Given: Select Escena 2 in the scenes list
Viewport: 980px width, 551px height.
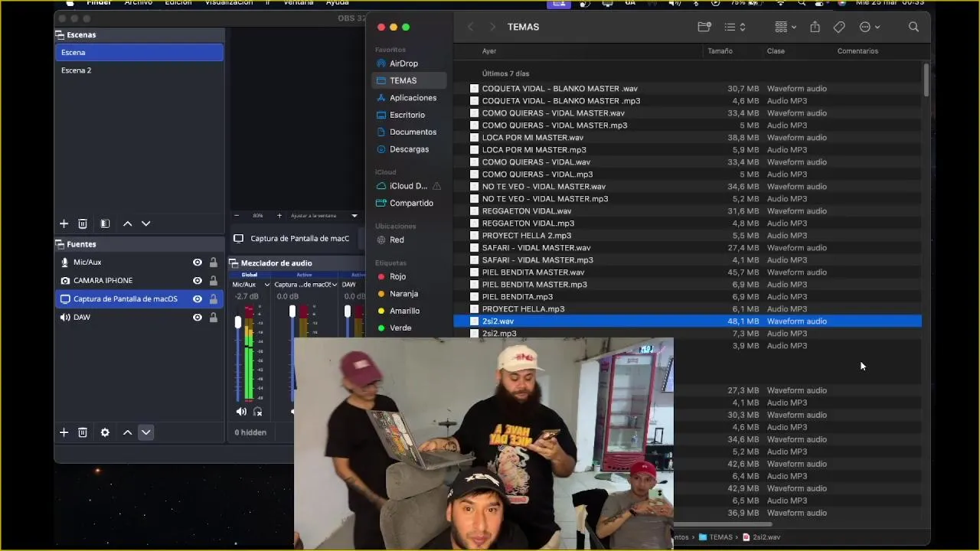Looking at the screenshot, I should coord(139,70).
